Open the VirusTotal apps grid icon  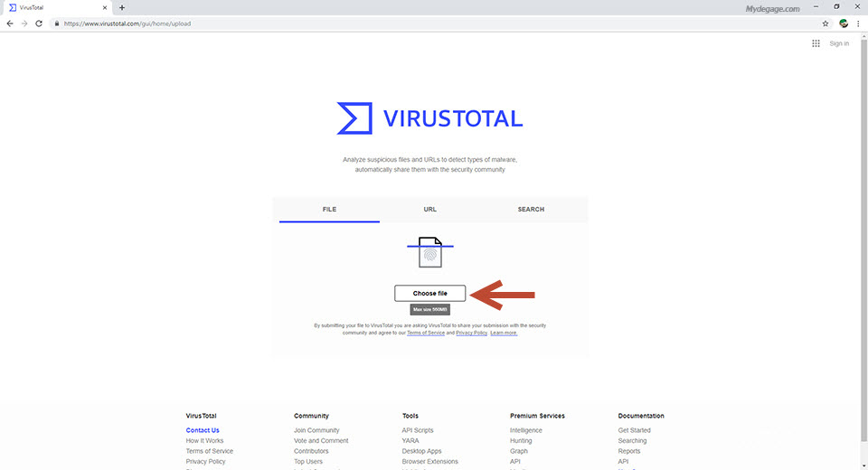[816, 43]
